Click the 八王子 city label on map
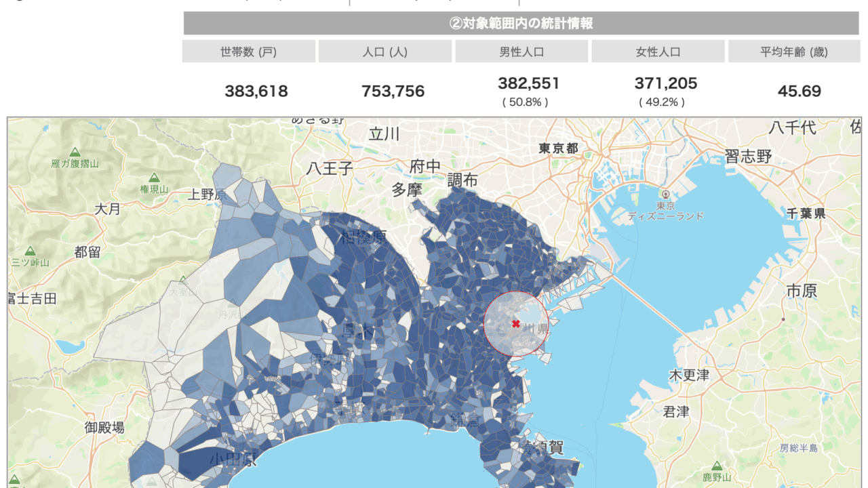The width and height of the screenshot is (868, 488). coord(330,168)
